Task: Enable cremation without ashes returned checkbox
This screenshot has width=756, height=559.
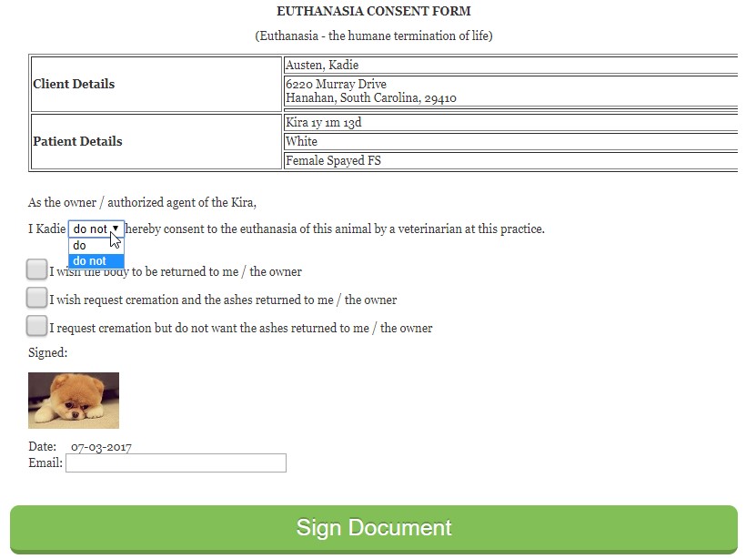Action: 36,326
